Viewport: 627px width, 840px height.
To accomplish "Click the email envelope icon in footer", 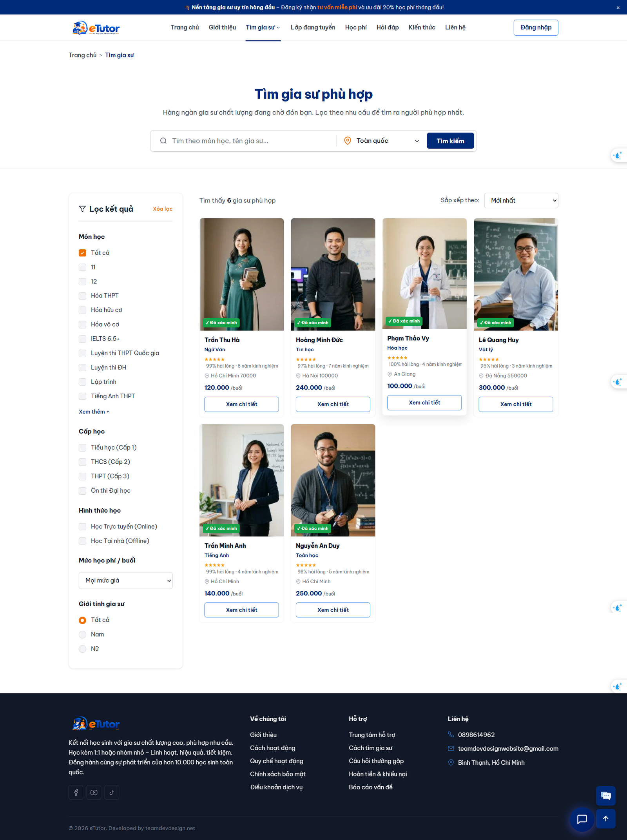I will tap(451, 749).
